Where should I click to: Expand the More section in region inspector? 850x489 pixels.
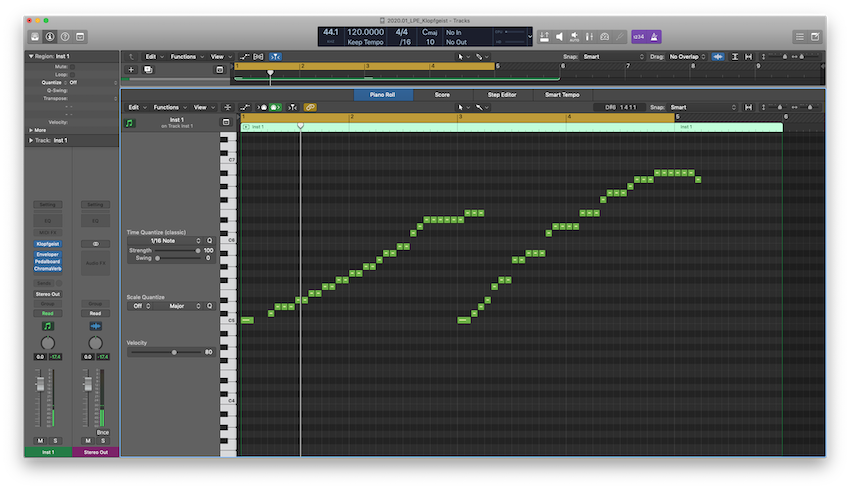(x=31, y=130)
